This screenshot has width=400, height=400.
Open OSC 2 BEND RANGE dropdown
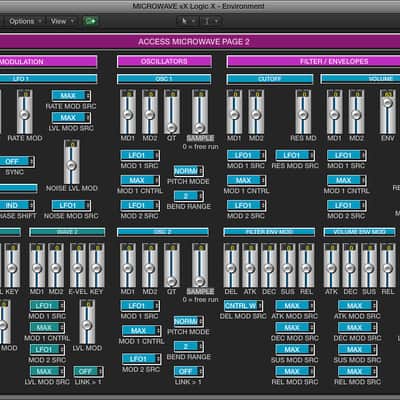point(188,346)
